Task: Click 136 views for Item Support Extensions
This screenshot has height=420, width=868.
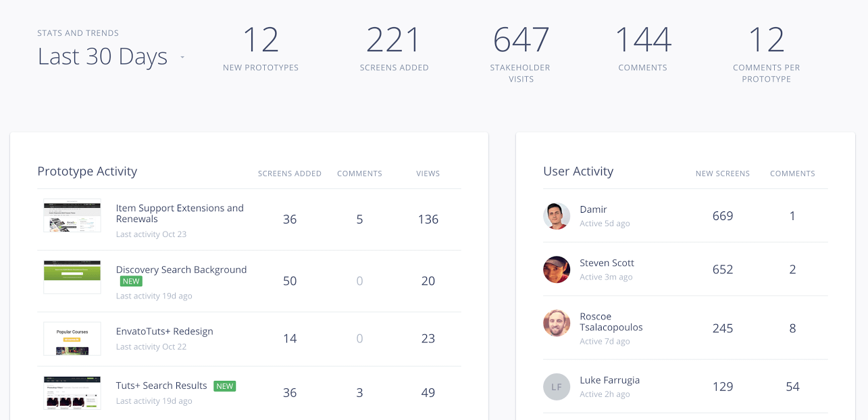Action: (428, 219)
